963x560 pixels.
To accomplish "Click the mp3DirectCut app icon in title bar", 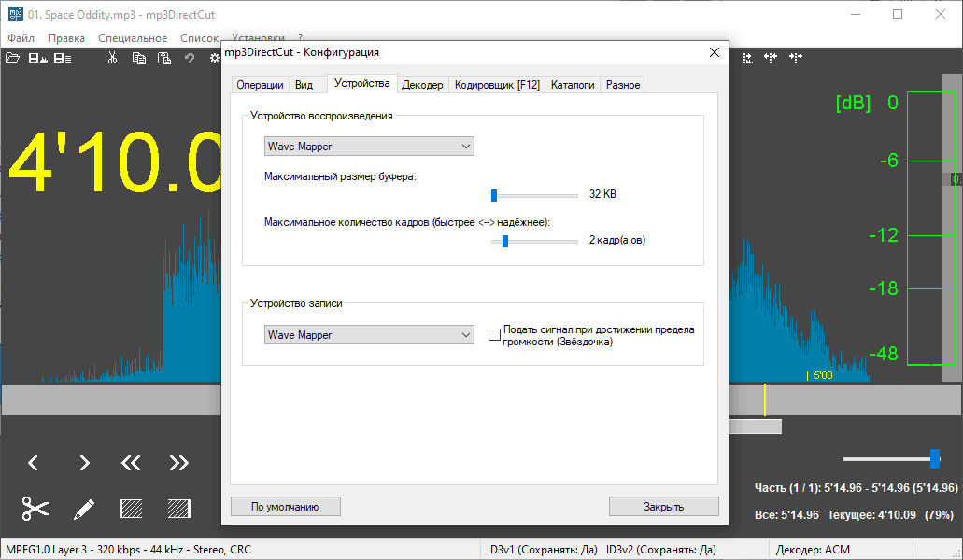I will click(15, 14).
